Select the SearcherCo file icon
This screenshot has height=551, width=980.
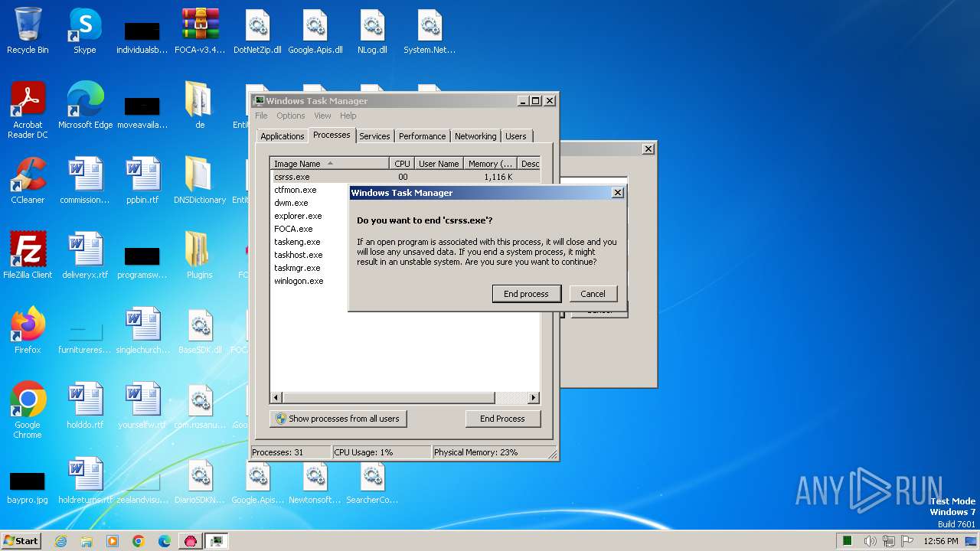372,481
